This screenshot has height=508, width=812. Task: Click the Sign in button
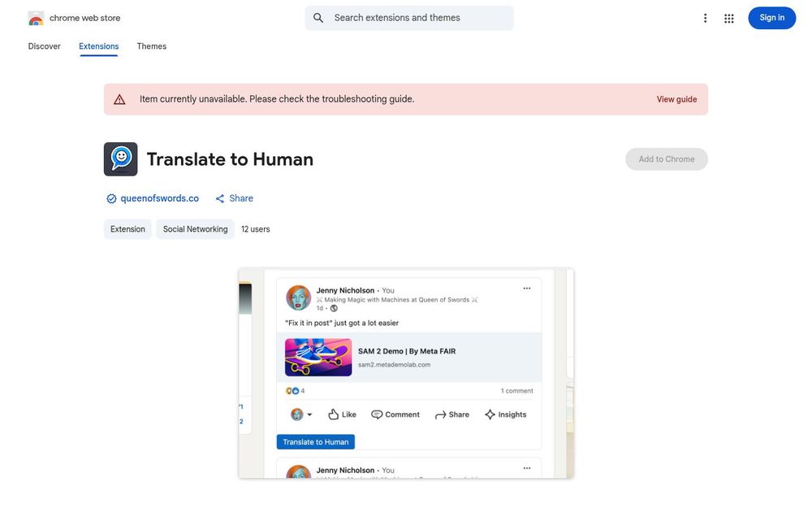(x=771, y=18)
